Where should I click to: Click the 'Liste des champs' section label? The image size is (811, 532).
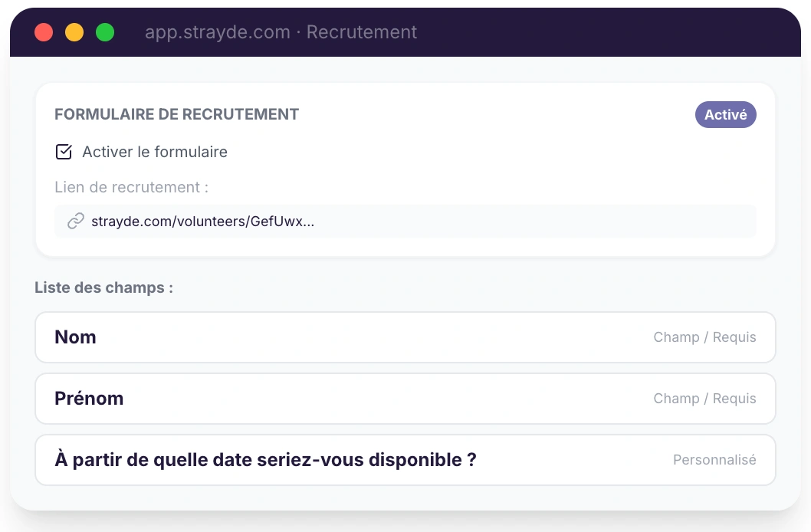103,287
